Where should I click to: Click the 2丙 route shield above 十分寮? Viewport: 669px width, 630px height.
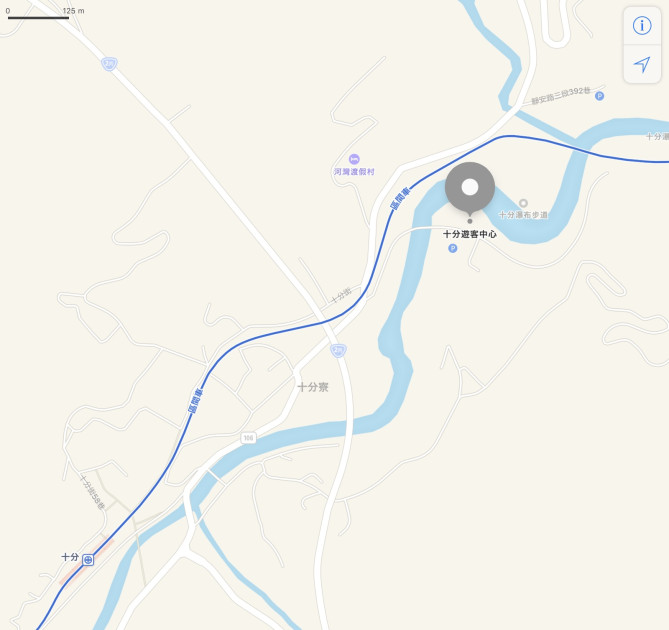(338, 351)
